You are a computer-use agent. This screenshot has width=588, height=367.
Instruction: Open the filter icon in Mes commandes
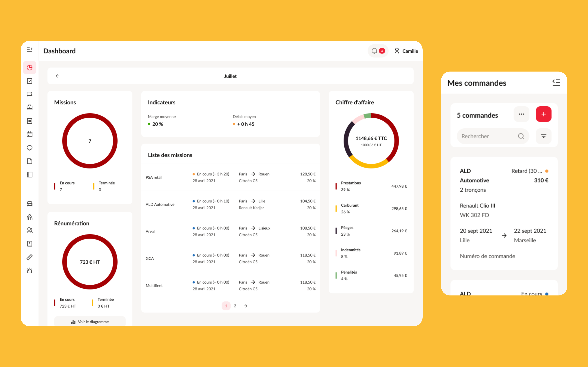[x=543, y=136]
